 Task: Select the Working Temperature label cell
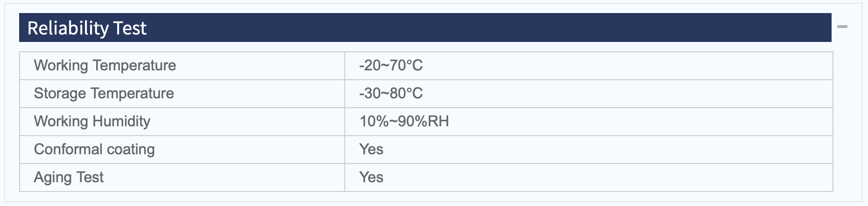[182, 66]
